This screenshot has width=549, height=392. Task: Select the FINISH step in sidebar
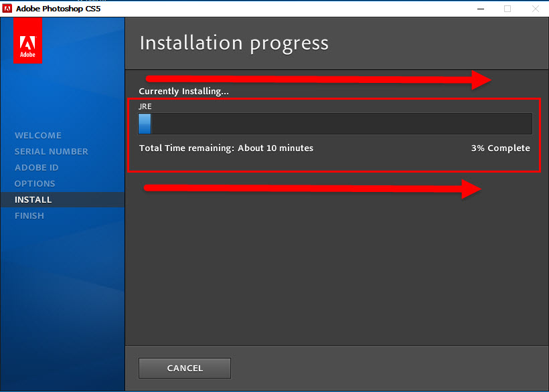pos(29,216)
